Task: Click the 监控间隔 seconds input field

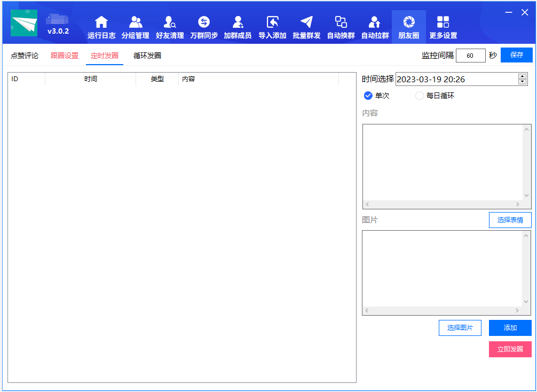Action: (x=471, y=56)
